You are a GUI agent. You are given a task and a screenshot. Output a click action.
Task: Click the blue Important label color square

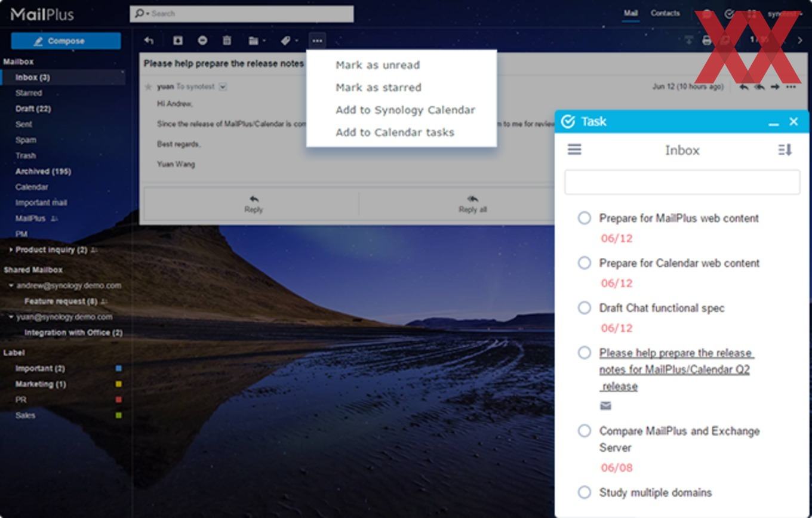coord(118,369)
